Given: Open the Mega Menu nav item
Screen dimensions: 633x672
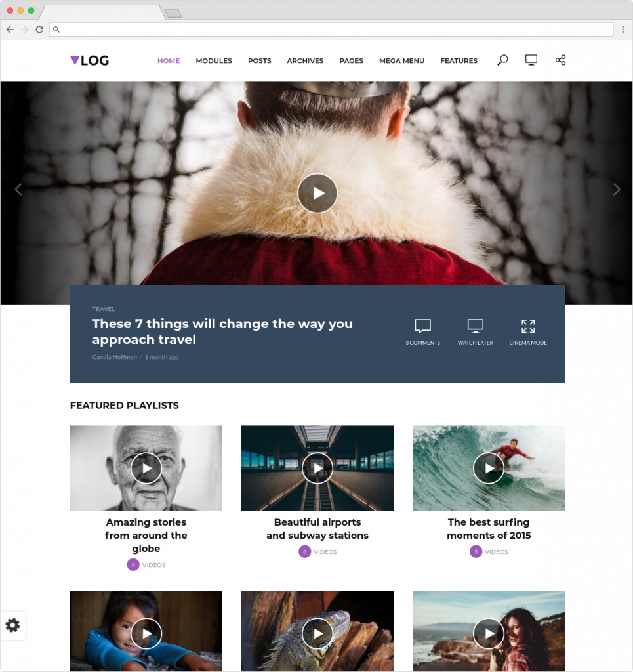Looking at the screenshot, I should pos(401,61).
